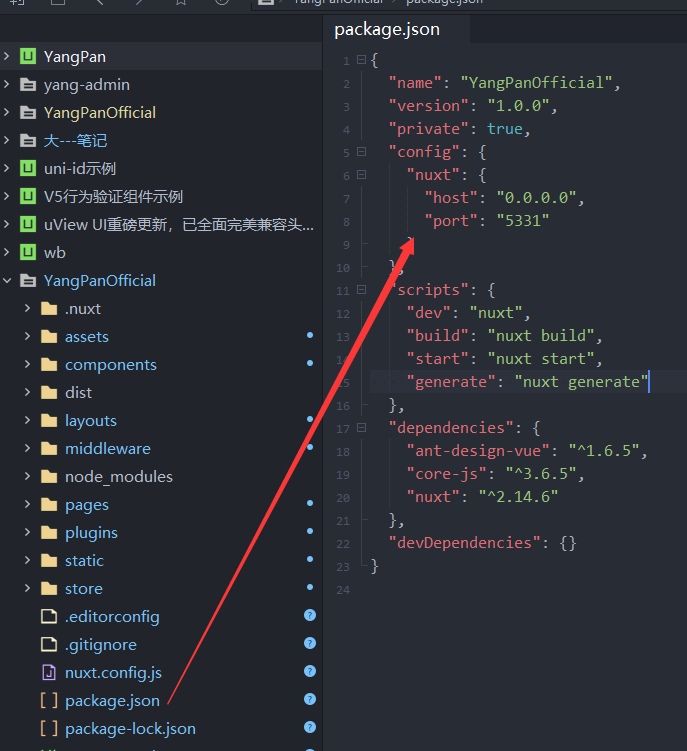This screenshot has height=751, width=687.
Task: Select the plugins folder label
Action: (91, 533)
